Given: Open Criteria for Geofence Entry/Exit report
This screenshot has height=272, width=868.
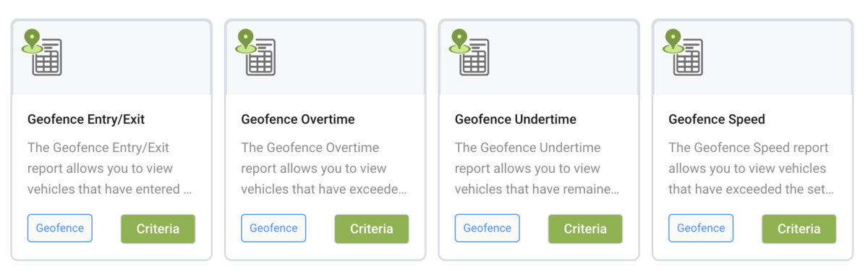Looking at the screenshot, I should pos(158,229).
